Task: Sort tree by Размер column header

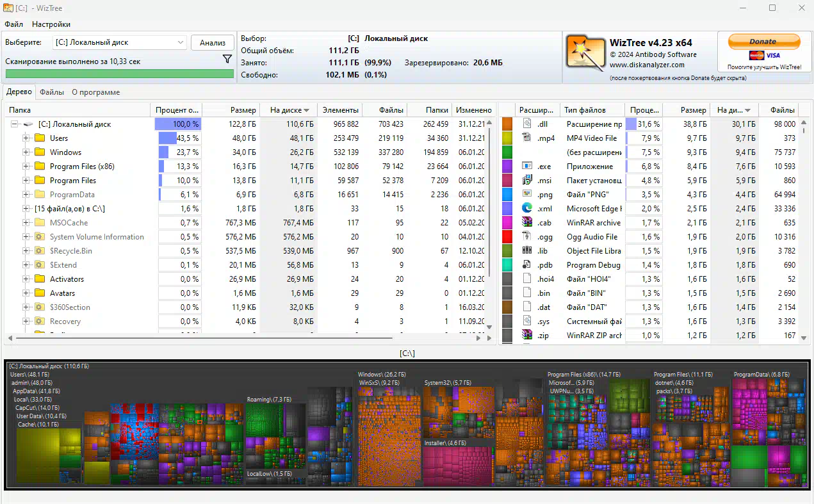Action: point(231,110)
